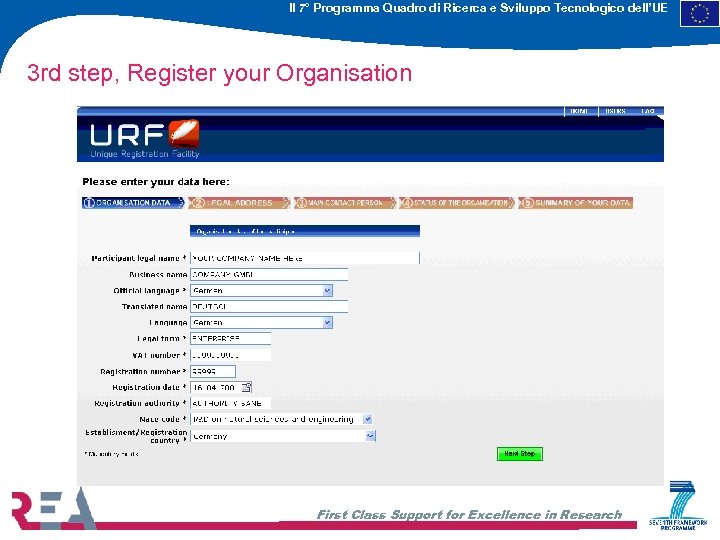
Task: Expand the Nace code dropdown arrow
Action: [367, 419]
